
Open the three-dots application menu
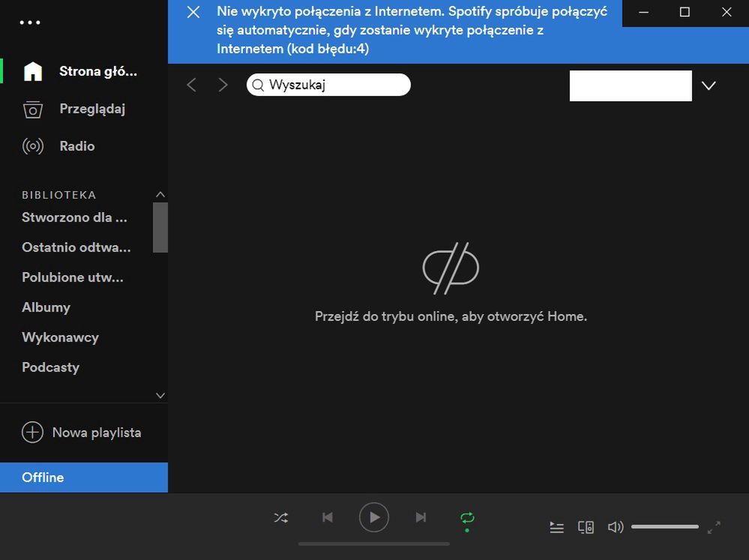pos(30,22)
